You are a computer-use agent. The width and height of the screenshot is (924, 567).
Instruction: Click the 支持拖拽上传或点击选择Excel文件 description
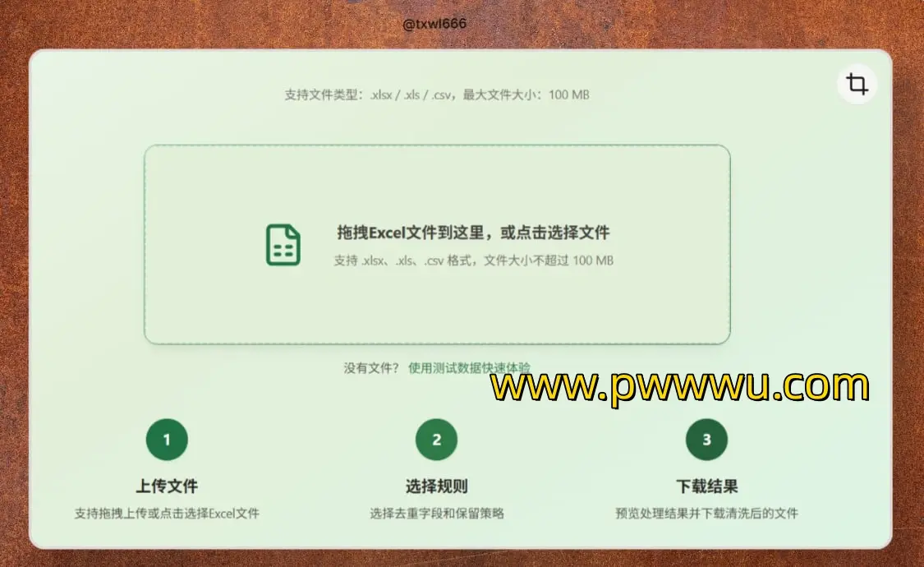coord(167,514)
